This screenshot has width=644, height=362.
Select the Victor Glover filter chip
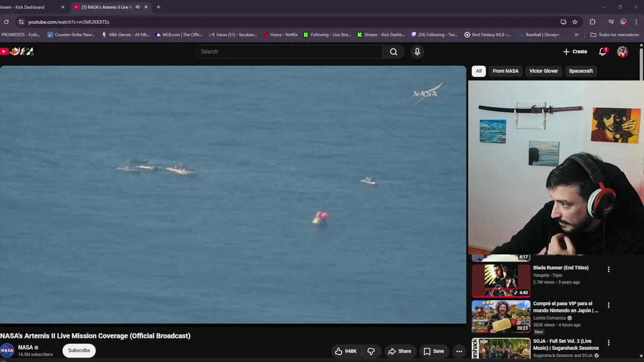(543, 71)
